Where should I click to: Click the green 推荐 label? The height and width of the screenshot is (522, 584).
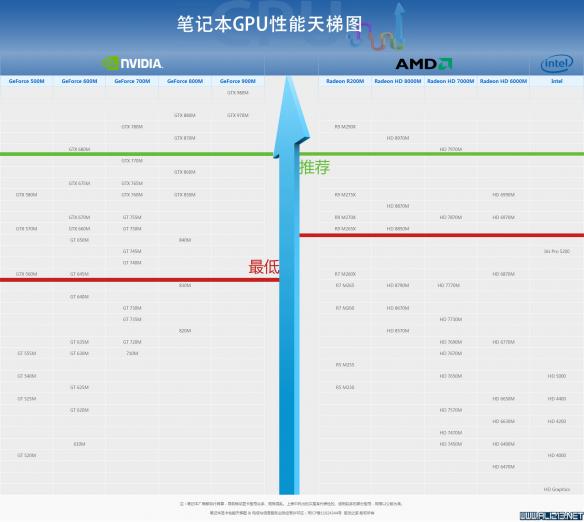(315, 167)
